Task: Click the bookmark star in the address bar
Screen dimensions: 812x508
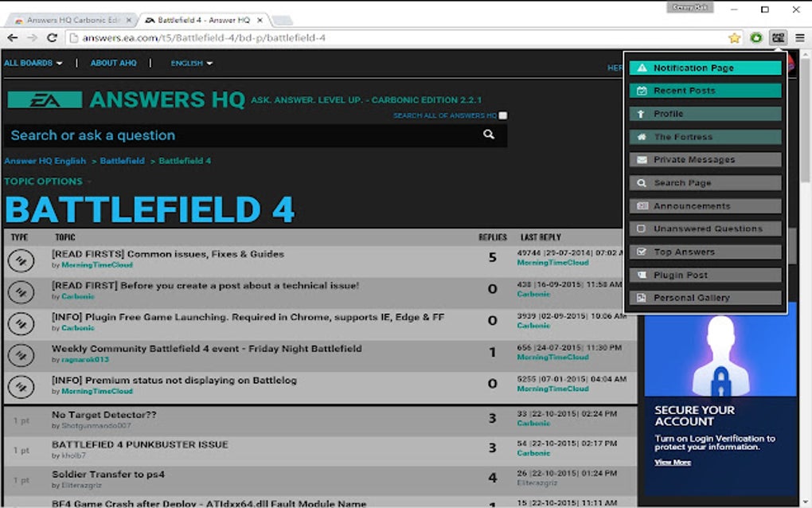Action: point(733,37)
